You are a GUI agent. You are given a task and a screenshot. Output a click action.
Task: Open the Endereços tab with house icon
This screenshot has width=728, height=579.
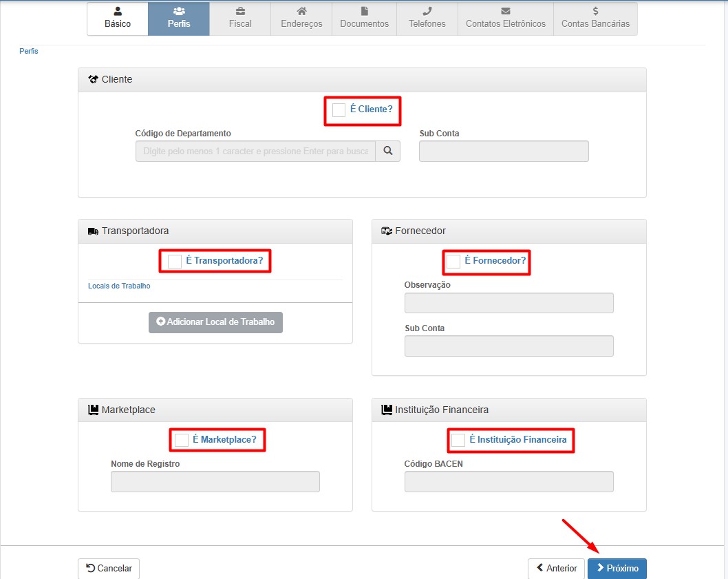click(x=301, y=19)
